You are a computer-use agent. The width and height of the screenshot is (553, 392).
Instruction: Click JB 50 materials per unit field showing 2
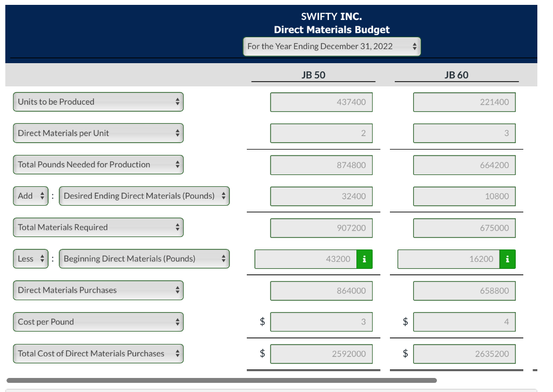point(321,133)
